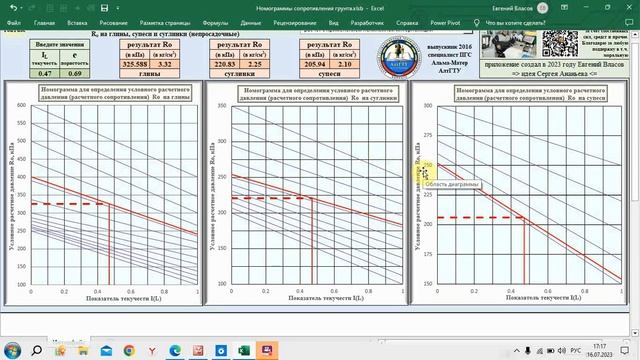Image resolution: width=640 pixels, height=360 pixels.
Task: Click the vertical scrollbar up arrow
Action: 635,35
